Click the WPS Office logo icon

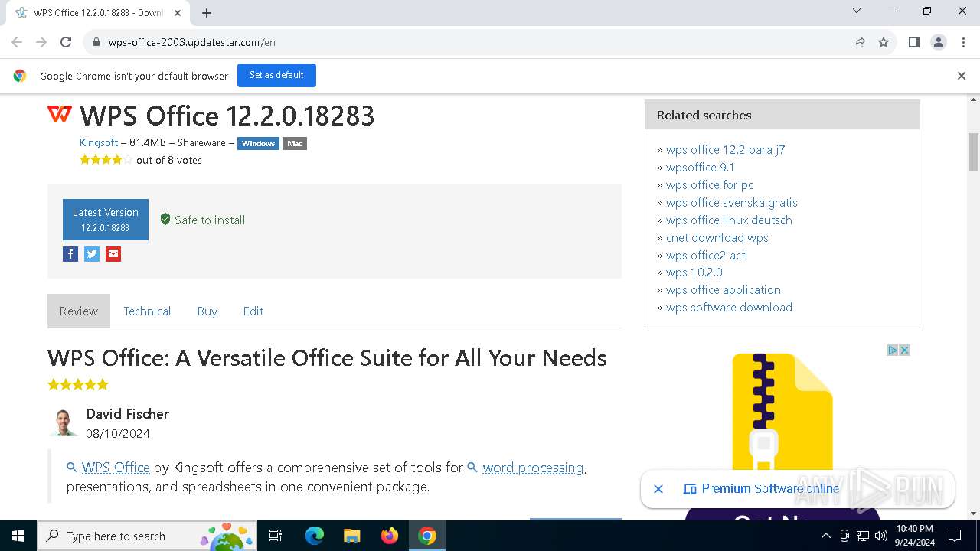[60, 115]
